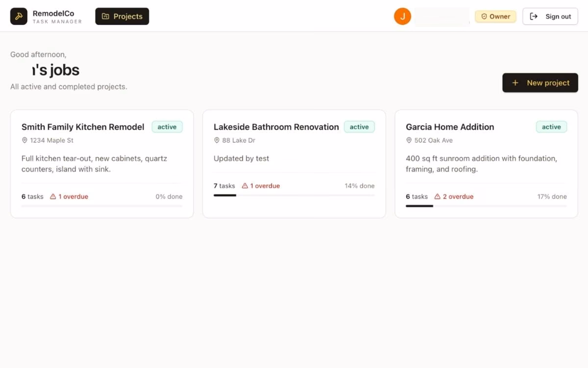Click the active badge on Smith Family card
The height and width of the screenshot is (368, 588).
[x=167, y=127]
